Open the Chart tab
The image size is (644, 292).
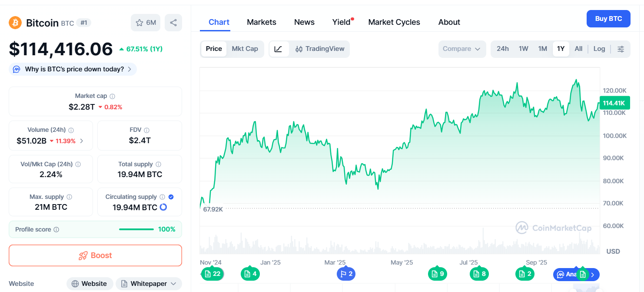point(219,22)
